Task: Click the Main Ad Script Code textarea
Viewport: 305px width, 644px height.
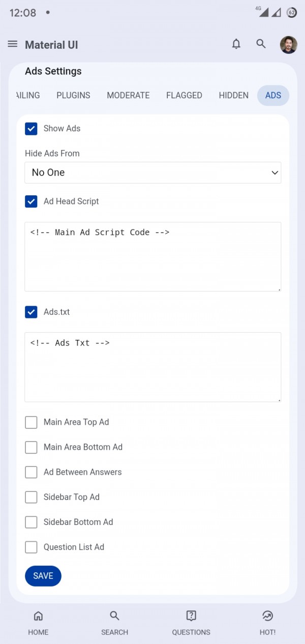Action: click(x=152, y=256)
